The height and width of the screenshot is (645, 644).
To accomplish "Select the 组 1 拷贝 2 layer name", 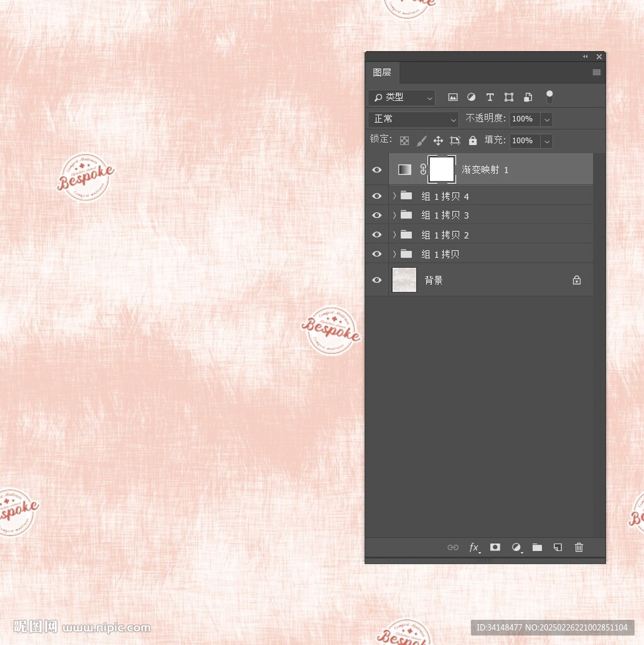I will (445, 235).
